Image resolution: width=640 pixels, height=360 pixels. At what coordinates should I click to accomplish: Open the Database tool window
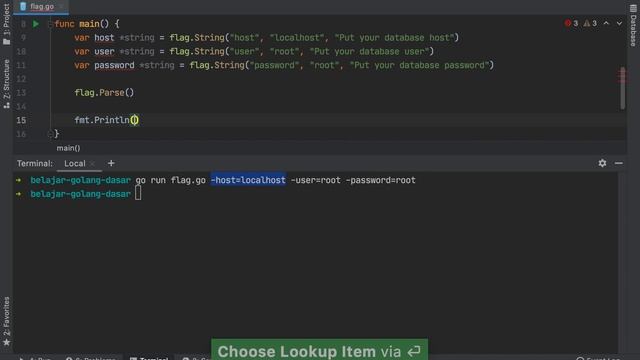(x=633, y=26)
